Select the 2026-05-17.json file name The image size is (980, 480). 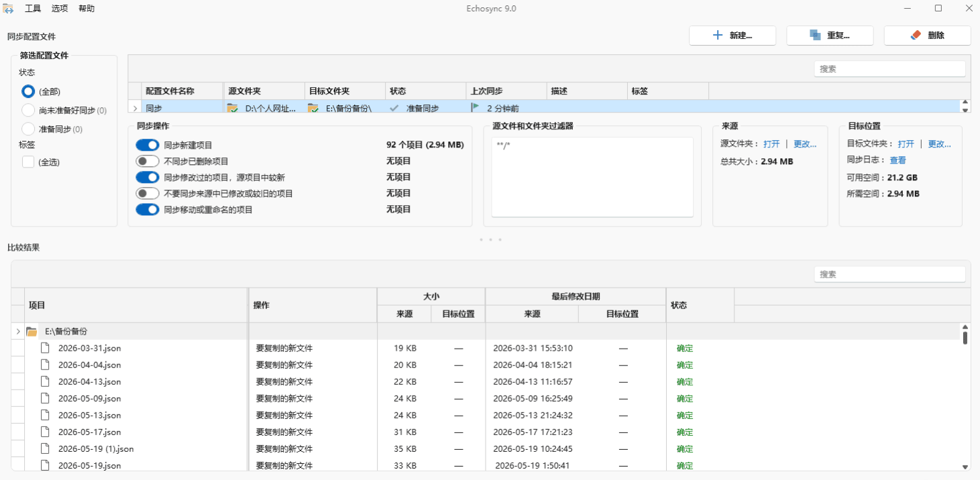click(x=89, y=432)
